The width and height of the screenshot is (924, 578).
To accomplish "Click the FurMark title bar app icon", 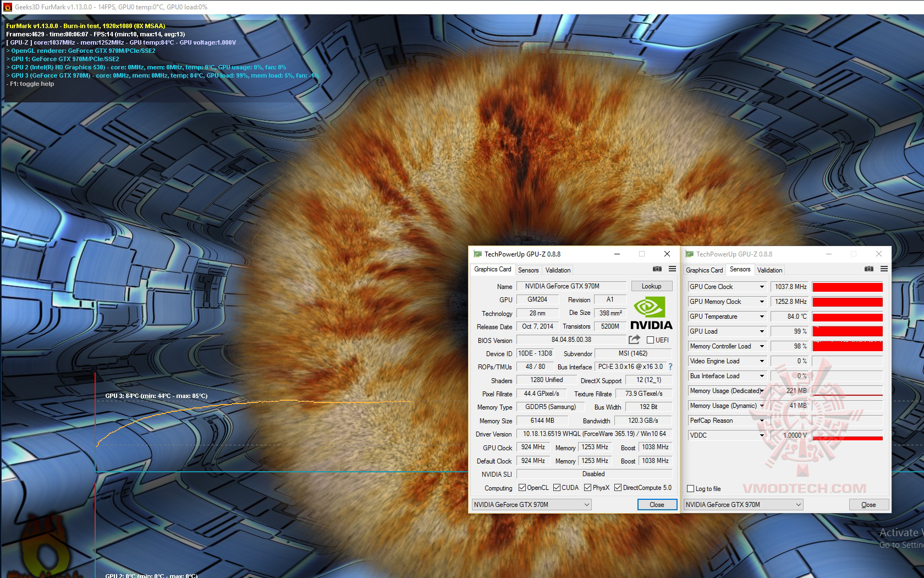I will [x=7, y=7].
